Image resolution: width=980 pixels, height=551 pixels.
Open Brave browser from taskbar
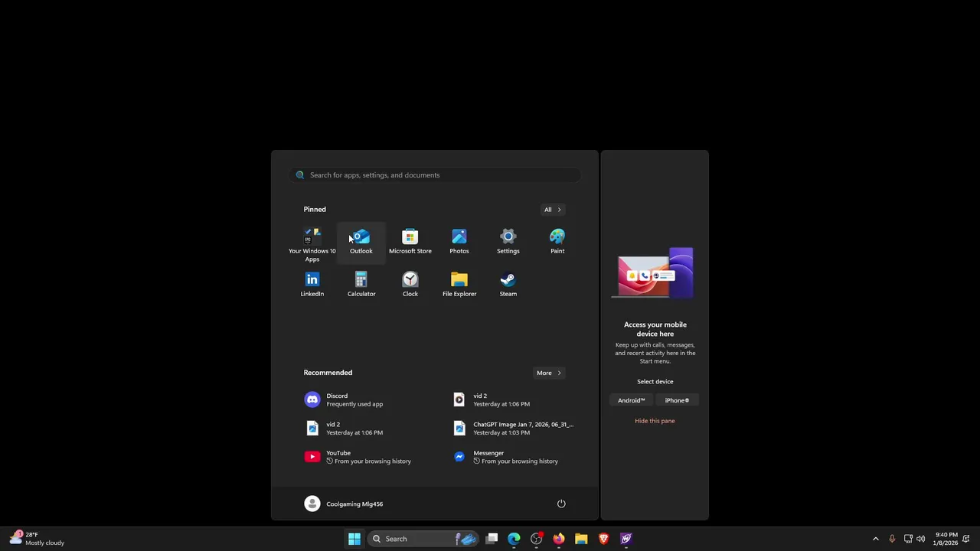(x=603, y=539)
